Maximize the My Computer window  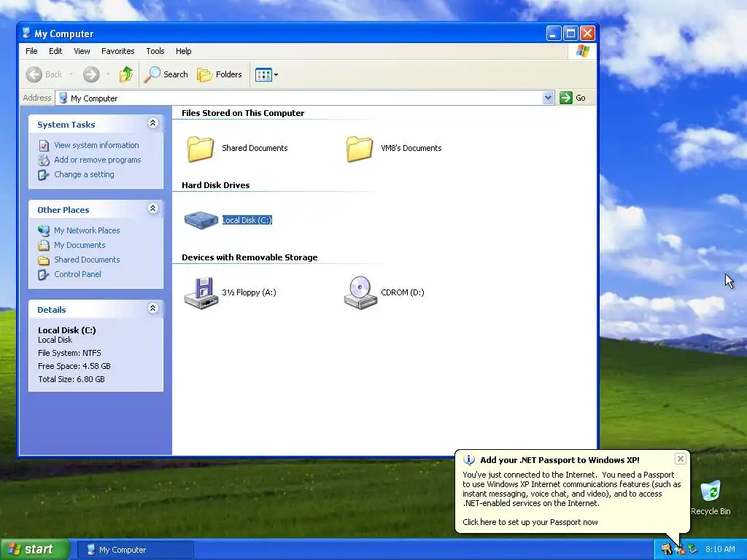click(570, 34)
